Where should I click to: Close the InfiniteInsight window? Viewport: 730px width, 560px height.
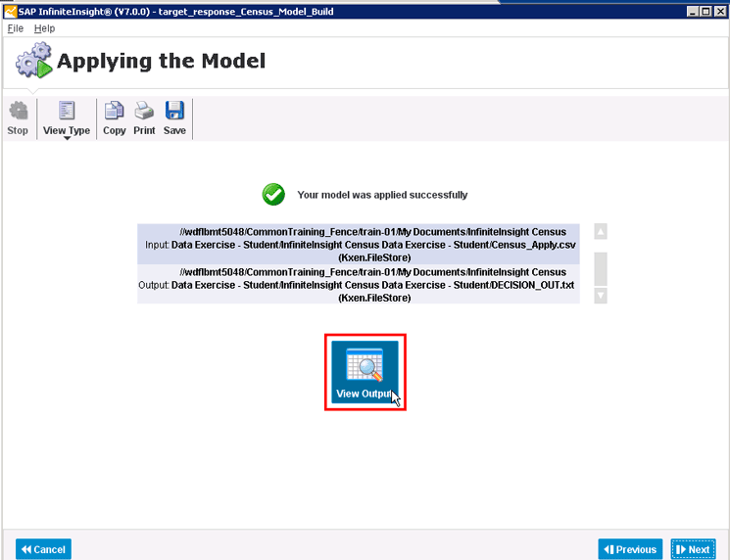tap(719, 11)
